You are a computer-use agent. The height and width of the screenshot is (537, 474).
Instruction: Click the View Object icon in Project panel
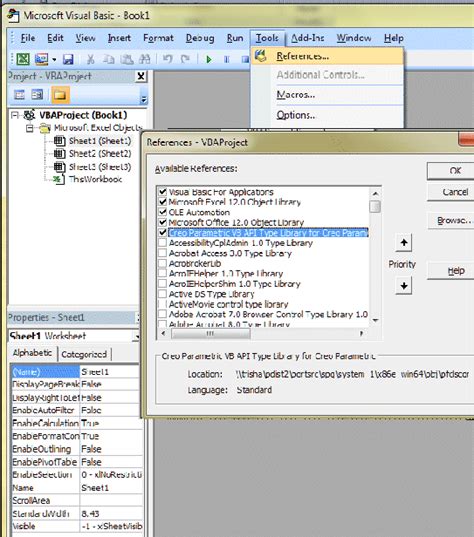[37, 95]
